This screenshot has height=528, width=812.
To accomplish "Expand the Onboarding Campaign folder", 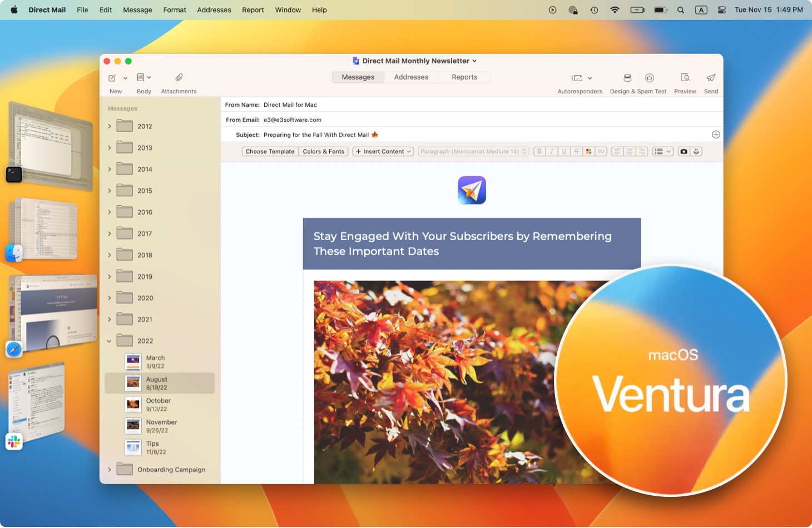I will (x=110, y=470).
